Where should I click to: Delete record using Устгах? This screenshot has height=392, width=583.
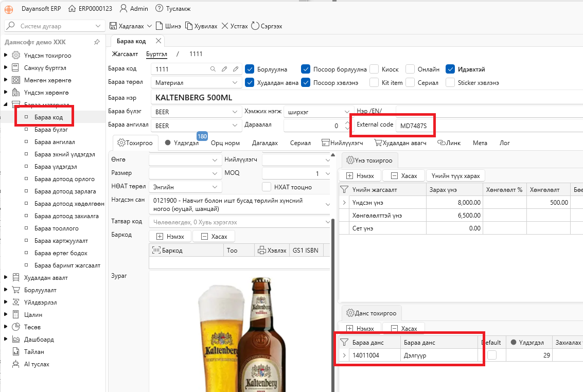tap(235, 26)
